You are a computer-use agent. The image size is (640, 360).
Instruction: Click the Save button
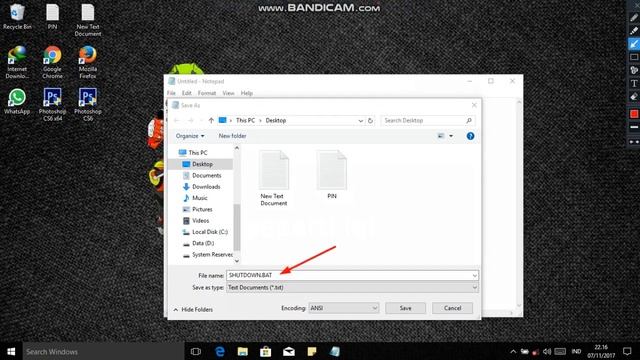405,308
